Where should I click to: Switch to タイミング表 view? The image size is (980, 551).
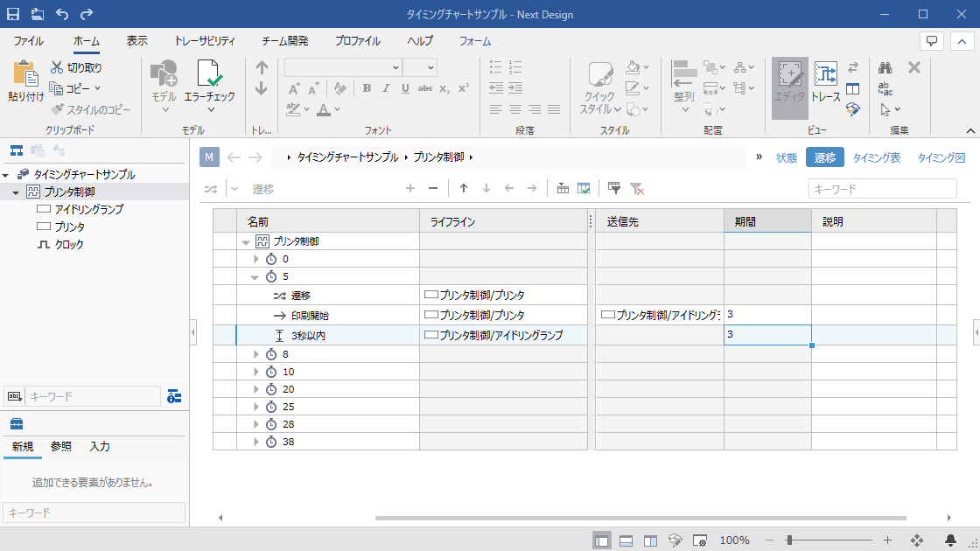tap(876, 158)
